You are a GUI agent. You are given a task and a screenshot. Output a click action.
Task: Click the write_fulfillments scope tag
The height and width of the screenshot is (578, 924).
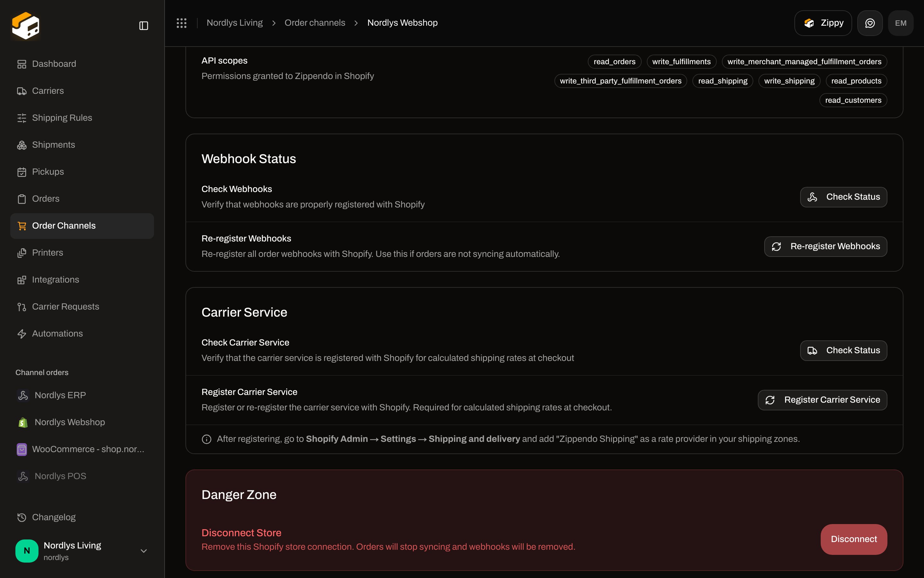tap(681, 62)
